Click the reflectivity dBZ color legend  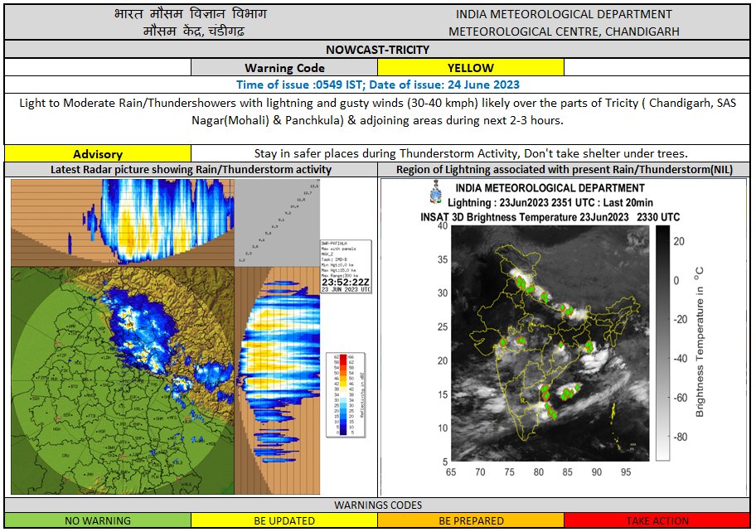click(x=346, y=394)
